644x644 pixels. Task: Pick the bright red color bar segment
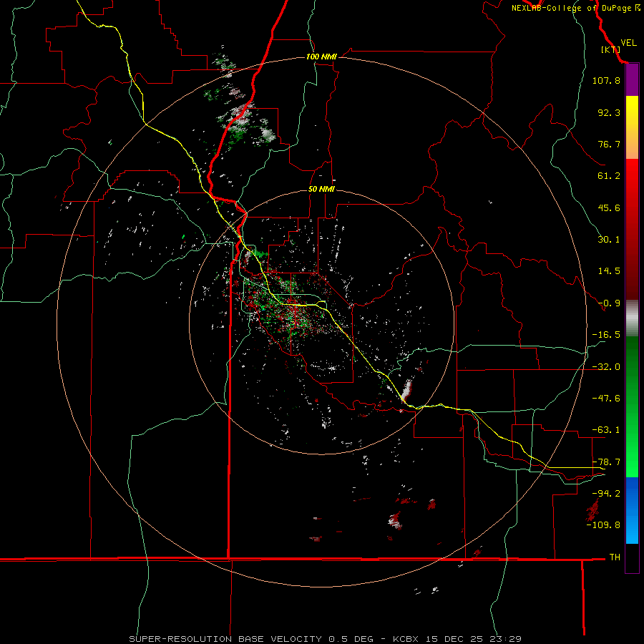coord(632,181)
